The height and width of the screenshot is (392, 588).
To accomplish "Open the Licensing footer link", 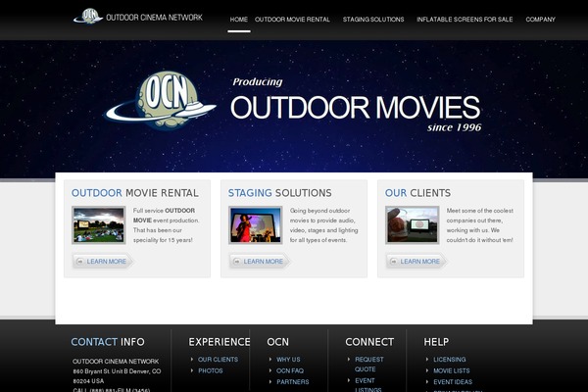I will 450,360.
